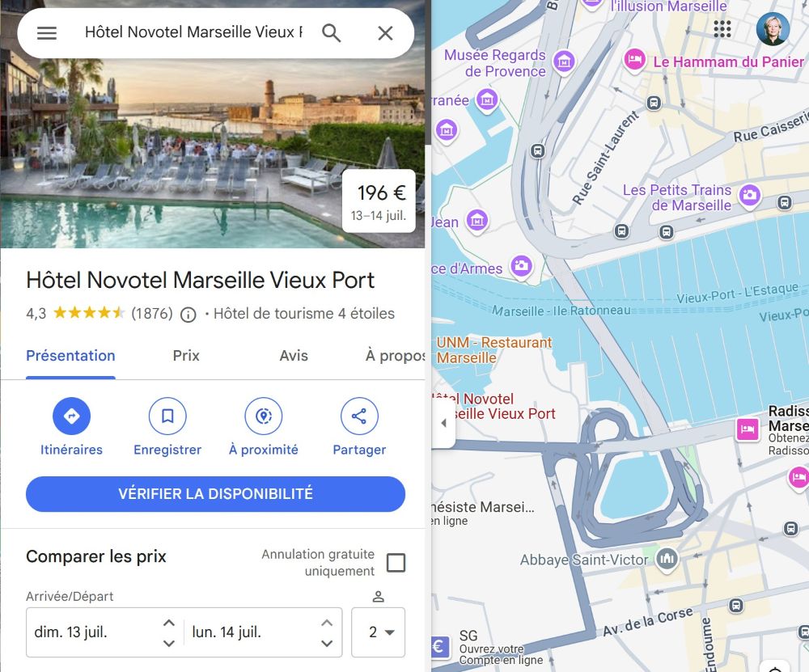Click the À proximité nearby icon

264,416
